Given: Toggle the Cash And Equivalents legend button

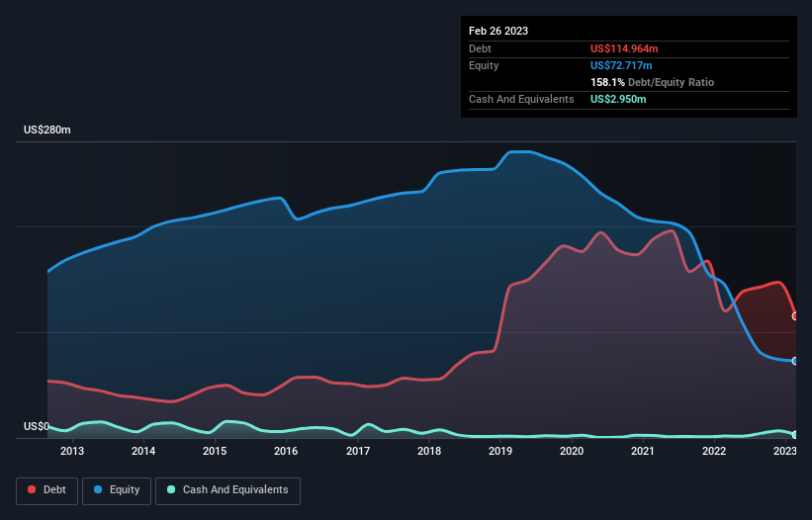Looking at the screenshot, I should tap(227, 490).
